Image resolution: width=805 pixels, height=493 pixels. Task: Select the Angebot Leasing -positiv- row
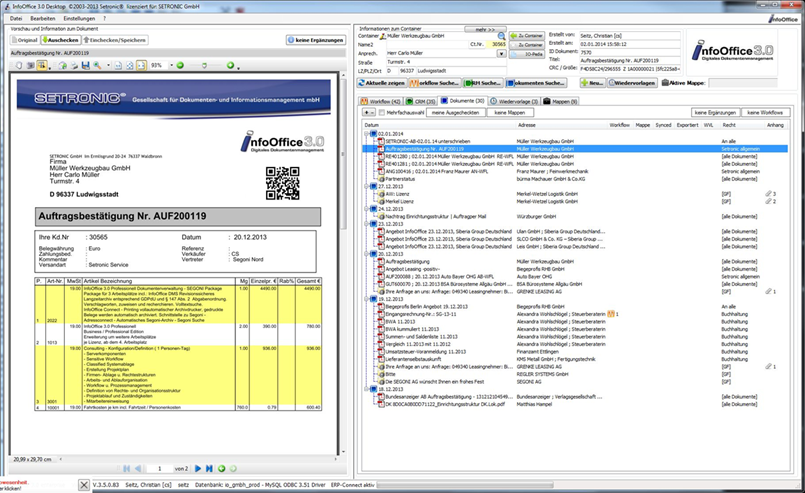click(x=575, y=269)
